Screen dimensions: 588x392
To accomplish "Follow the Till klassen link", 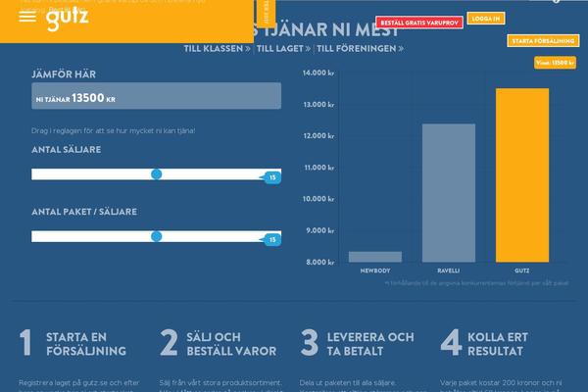I will click(217, 49).
